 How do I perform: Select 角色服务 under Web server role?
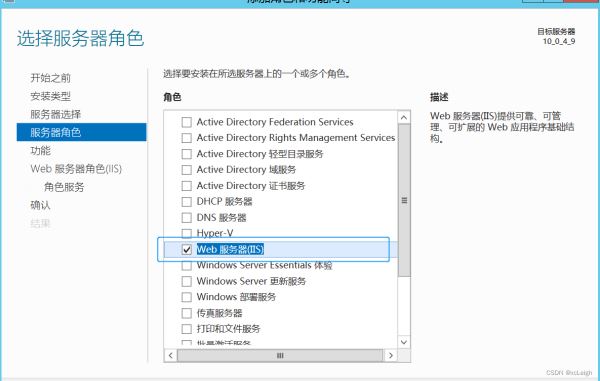click(64, 187)
